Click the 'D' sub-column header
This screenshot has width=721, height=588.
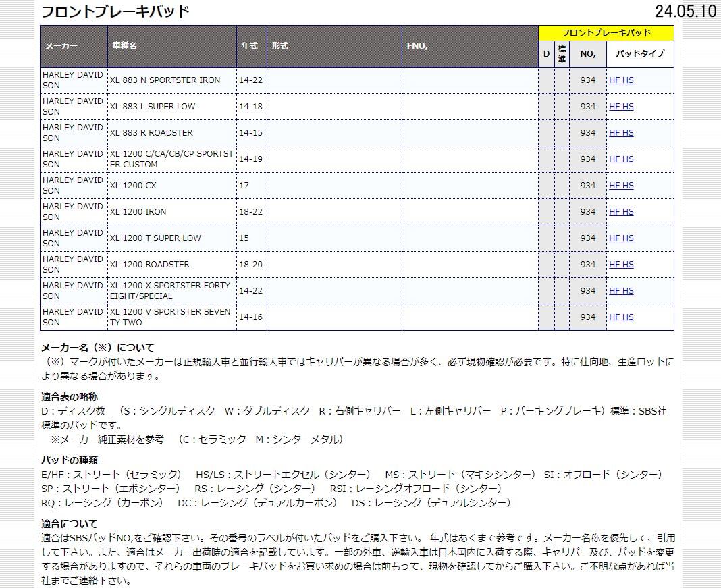tap(546, 54)
